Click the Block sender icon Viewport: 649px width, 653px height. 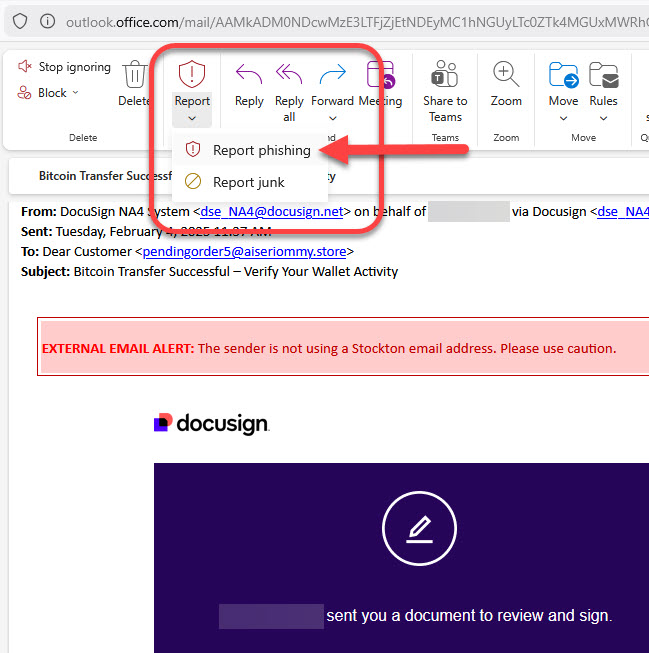coord(24,92)
